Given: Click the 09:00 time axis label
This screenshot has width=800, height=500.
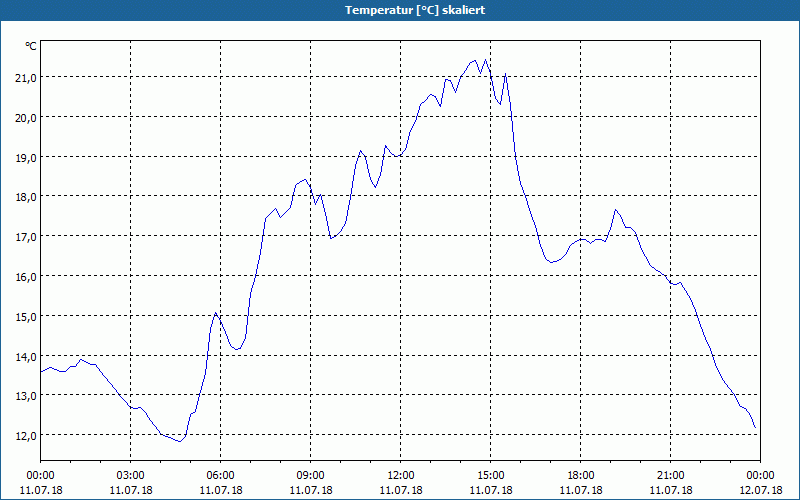Looking at the screenshot, I should click(310, 476).
